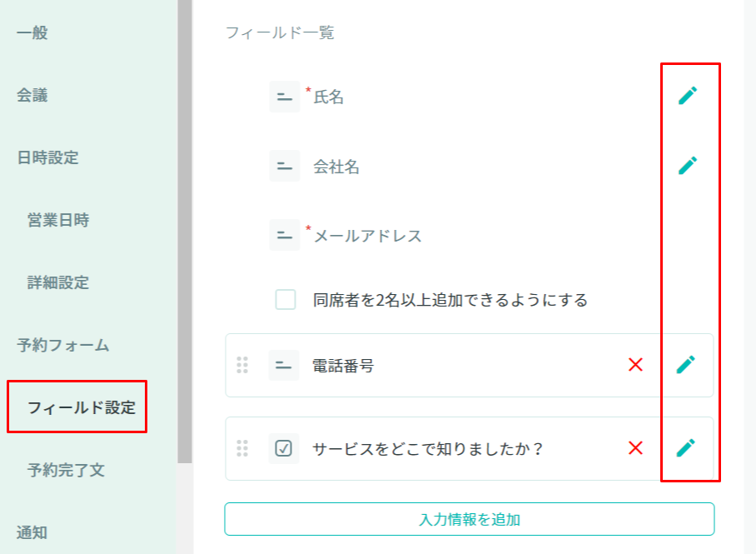
Task: Click the pencil edit icon for 氏名
Action: pyautogui.click(x=687, y=96)
